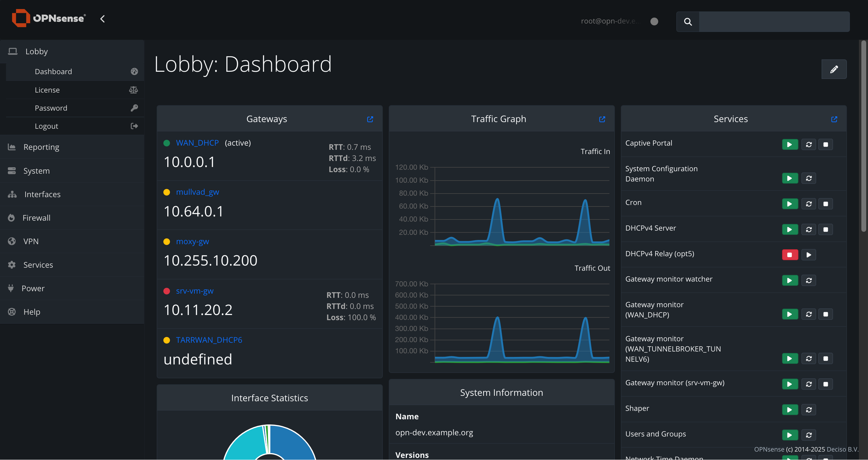Start the stopped DHCPv4 Relay (opt5) service
Image resolution: width=868 pixels, height=460 pixels.
(809, 255)
